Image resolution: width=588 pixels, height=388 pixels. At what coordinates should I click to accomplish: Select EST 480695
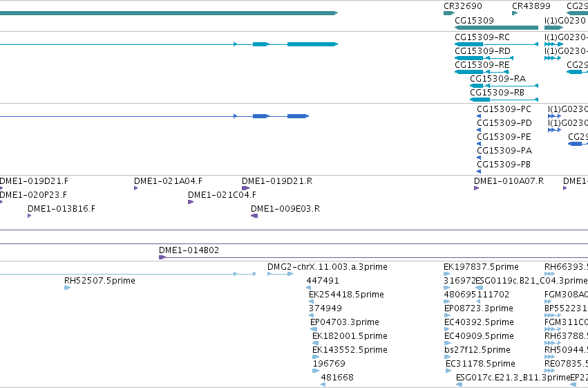coord(460,295)
